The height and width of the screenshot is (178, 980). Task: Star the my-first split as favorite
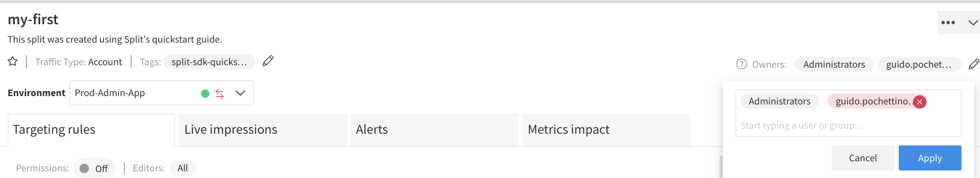point(13,61)
